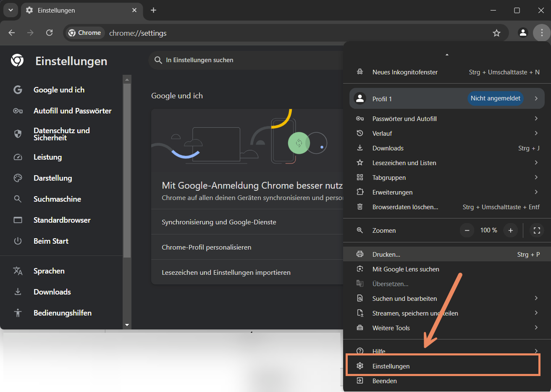This screenshot has height=392, width=551.
Task: Expand the Tabgruppen submenu chevron
Action: click(536, 177)
